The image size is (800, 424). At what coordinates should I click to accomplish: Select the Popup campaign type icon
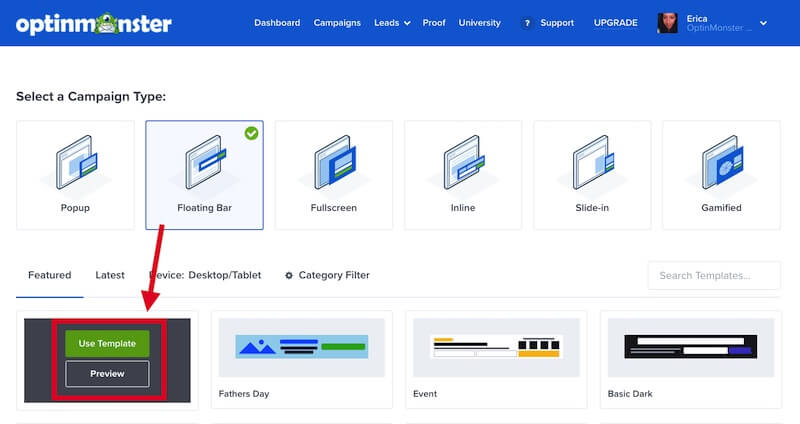[x=75, y=162]
